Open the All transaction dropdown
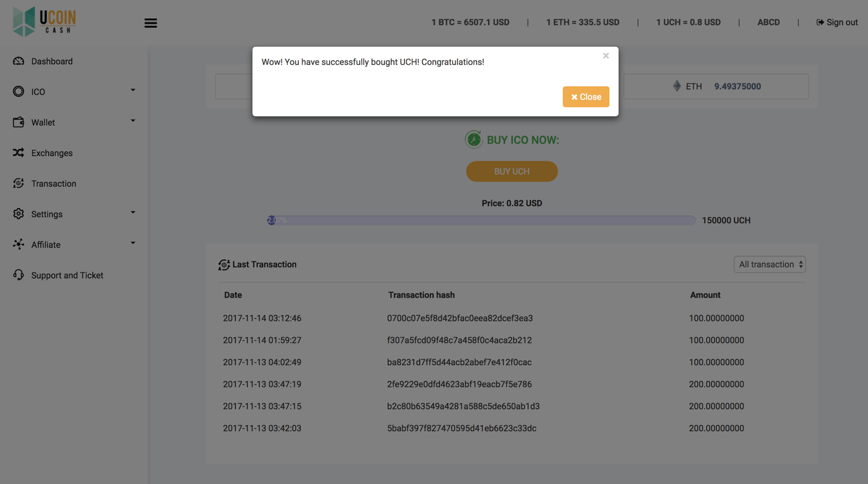 pyautogui.click(x=769, y=264)
